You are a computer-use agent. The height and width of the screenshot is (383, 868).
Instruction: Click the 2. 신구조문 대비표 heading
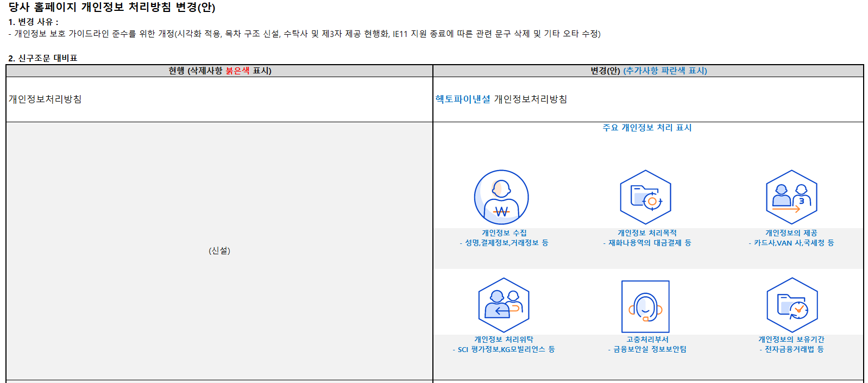pos(43,58)
